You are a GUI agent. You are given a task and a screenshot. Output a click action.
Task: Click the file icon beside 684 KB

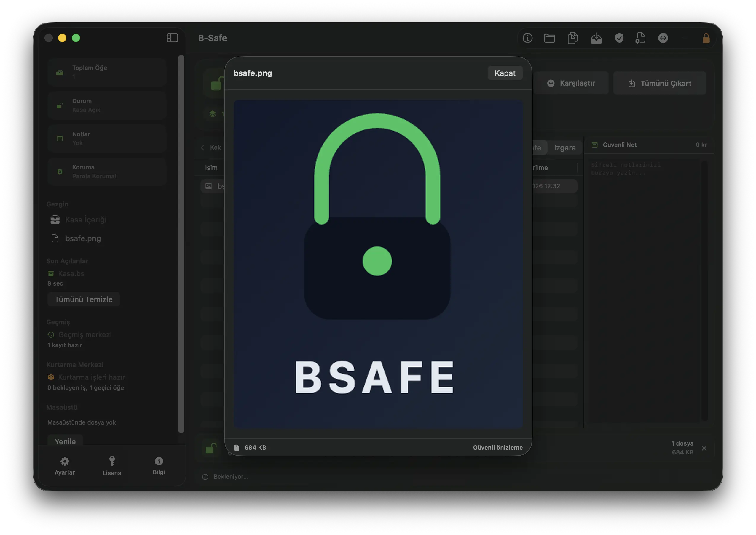click(236, 447)
